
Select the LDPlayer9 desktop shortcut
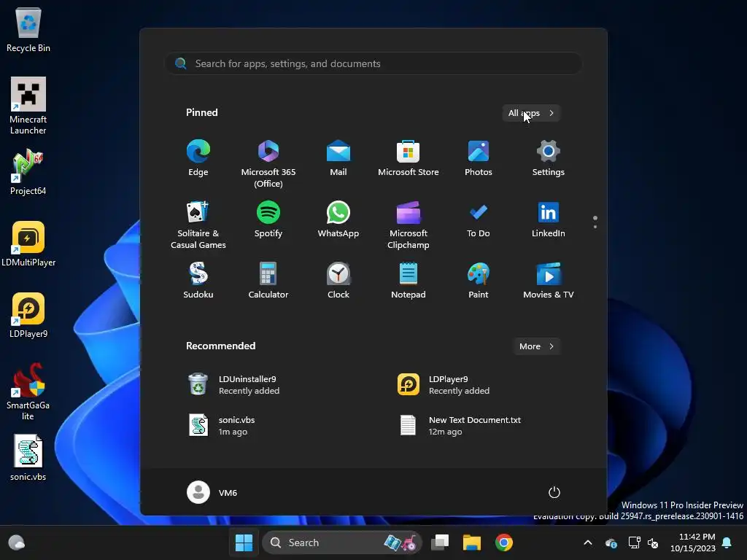(x=28, y=315)
